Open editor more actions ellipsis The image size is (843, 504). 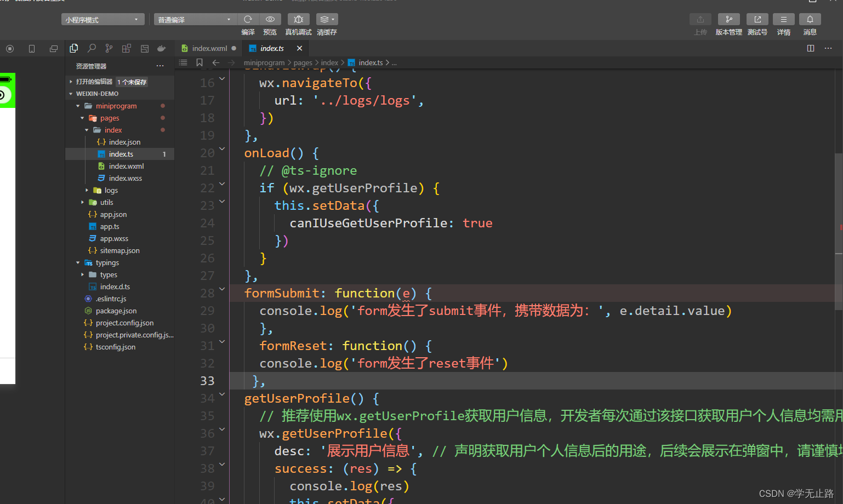tap(828, 48)
